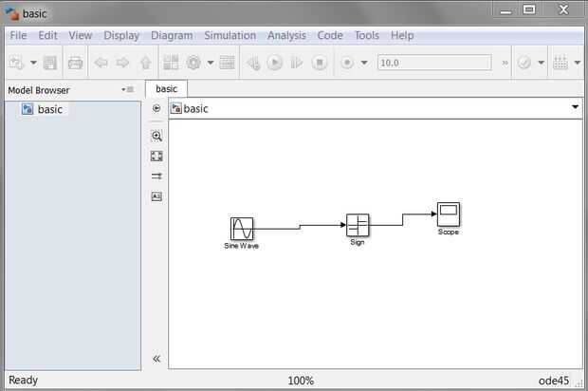The width and height of the screenshot is (588, 391).
Task: Click the Model Advisor checkmark icon
Action: click(x=524, y=63)
